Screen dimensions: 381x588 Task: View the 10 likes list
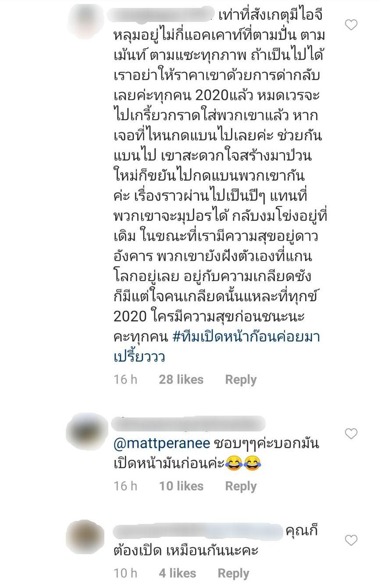pos(181,486)
